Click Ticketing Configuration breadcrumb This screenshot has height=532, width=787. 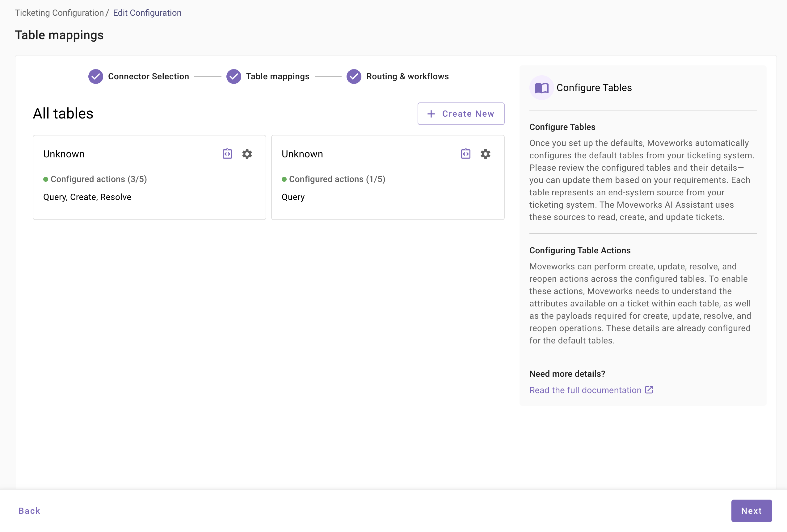59,13
